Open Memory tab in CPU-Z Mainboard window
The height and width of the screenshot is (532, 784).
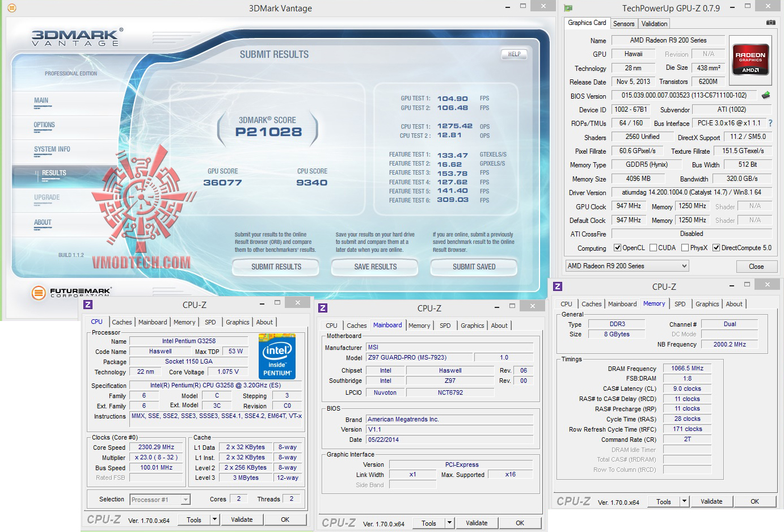[419, 326]
